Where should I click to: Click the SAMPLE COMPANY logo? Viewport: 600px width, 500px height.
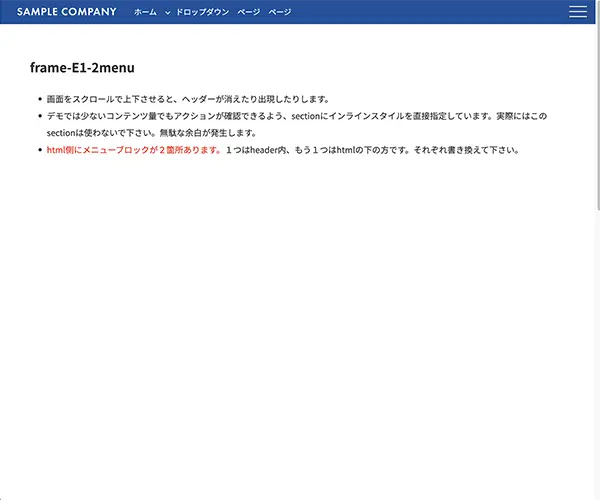[66, 12]
